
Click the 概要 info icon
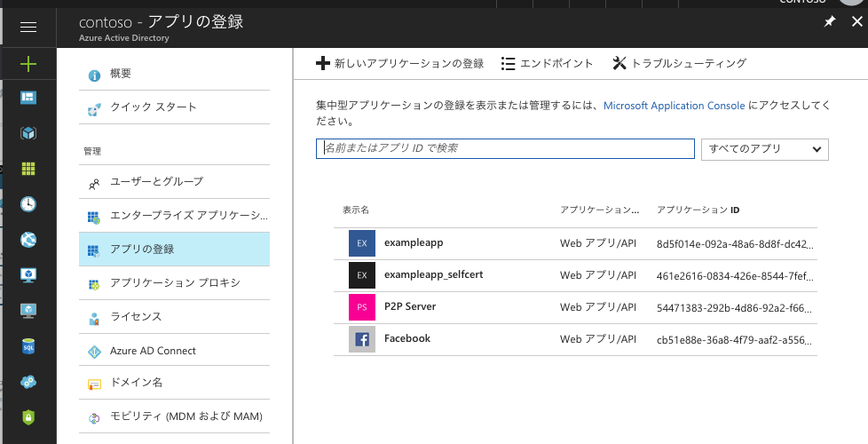point(94,75)
